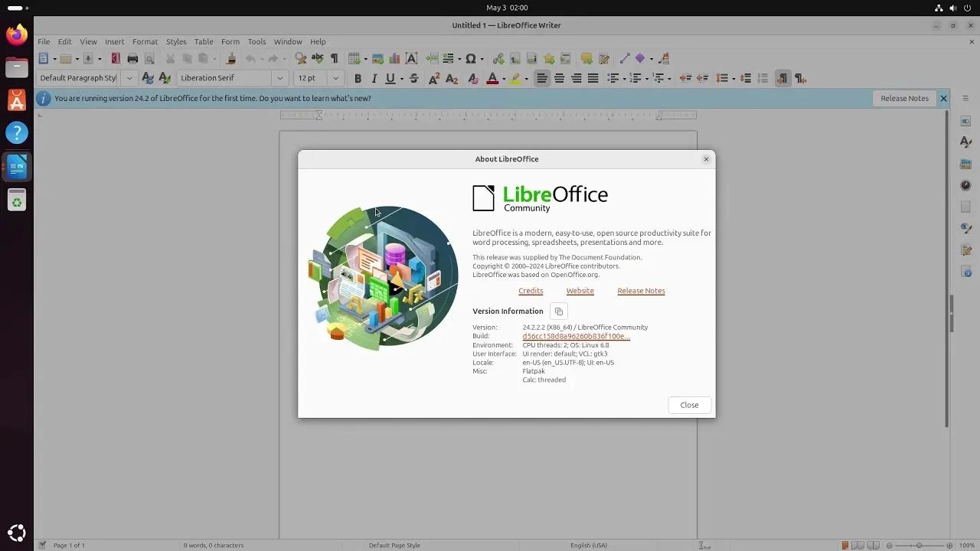This screenshot has width=980, height=551.
Task: Open the Tools menu
Action: (x=256, y=41)
